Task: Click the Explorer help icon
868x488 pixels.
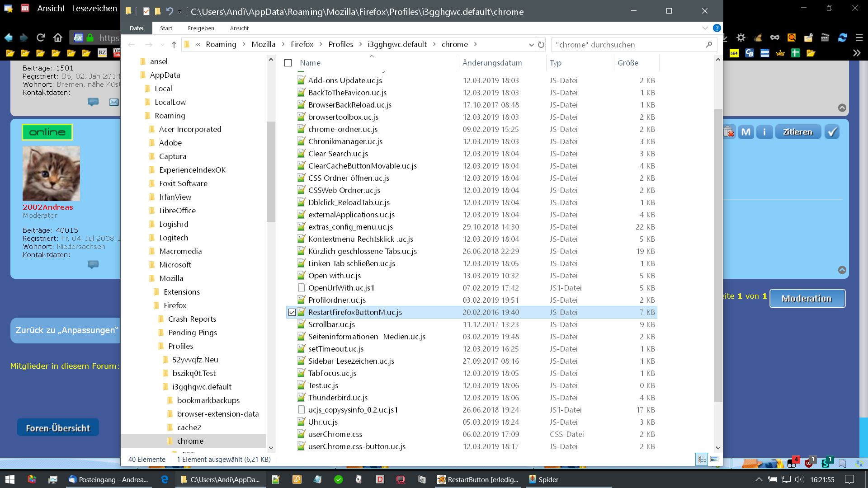Action: [717, 28]
